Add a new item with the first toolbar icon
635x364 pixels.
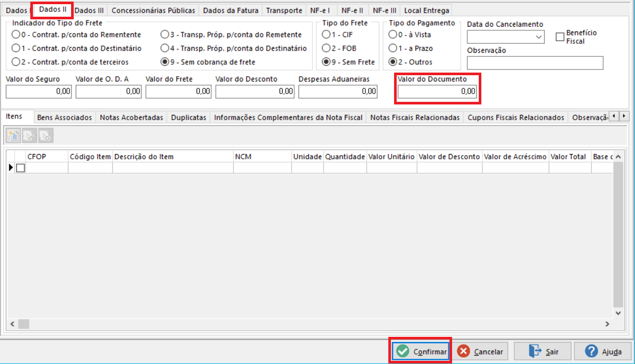click(14, 136)
